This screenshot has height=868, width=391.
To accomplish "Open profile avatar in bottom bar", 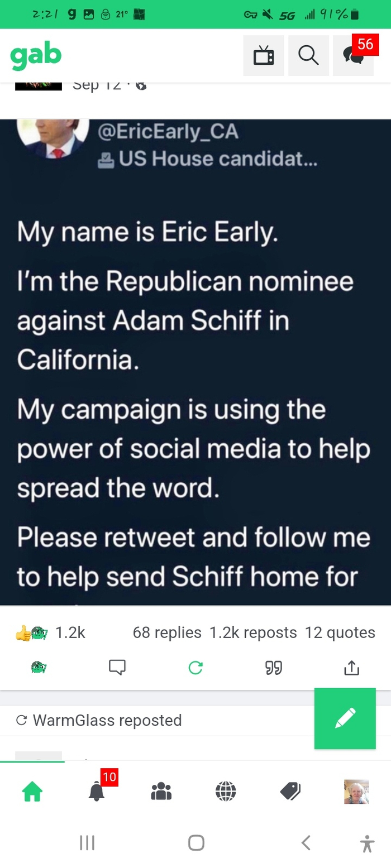I will click(x=356, y=791).
